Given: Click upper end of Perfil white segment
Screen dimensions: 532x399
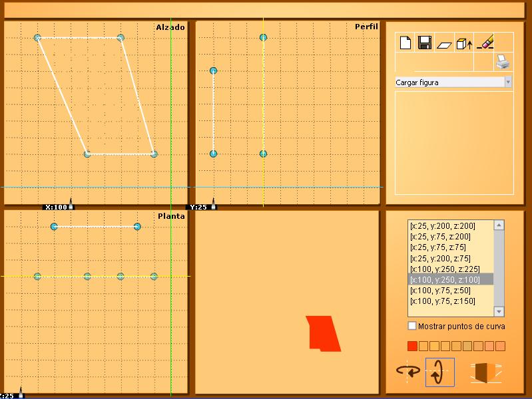Looking at the screenshot, I should point(213,70).
